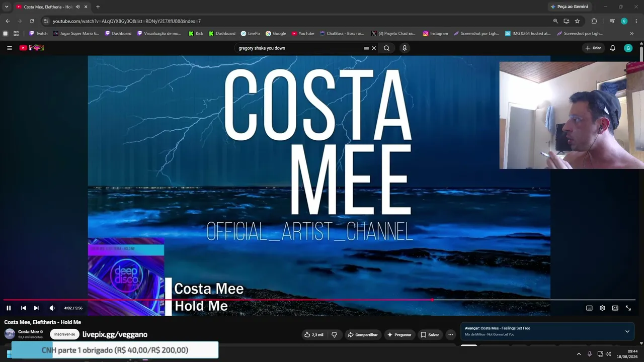The image size is (644, 362).
Task: Open the Criar create menu
Action: (x=593, y=48)
